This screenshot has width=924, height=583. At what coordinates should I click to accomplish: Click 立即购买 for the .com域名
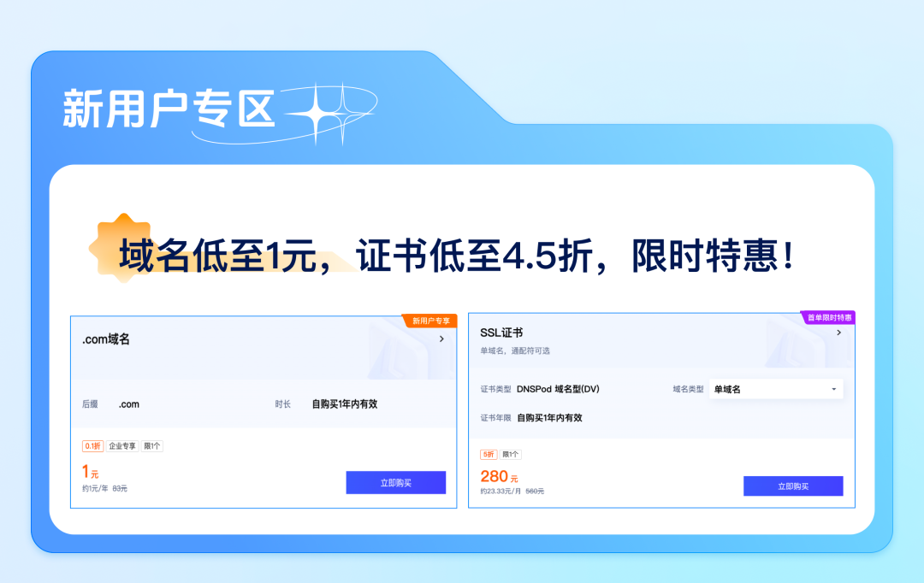pyautogui.click(x=395, y=483)
